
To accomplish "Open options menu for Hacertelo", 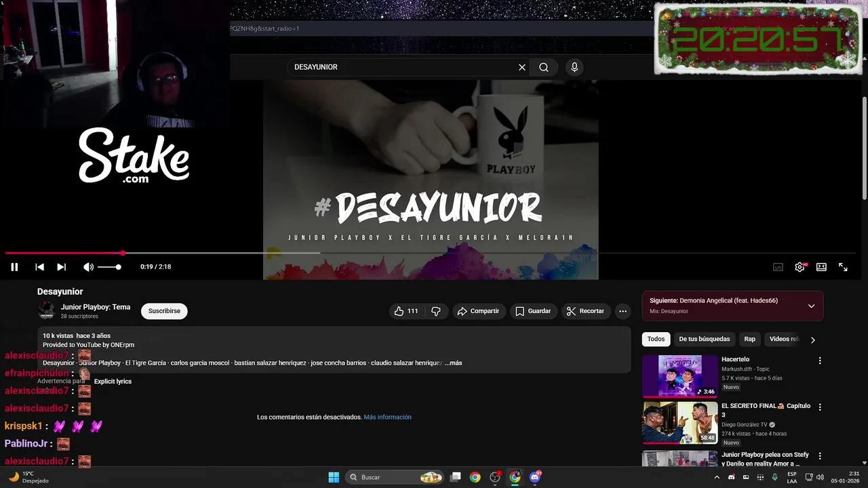I will pos(820,361).
